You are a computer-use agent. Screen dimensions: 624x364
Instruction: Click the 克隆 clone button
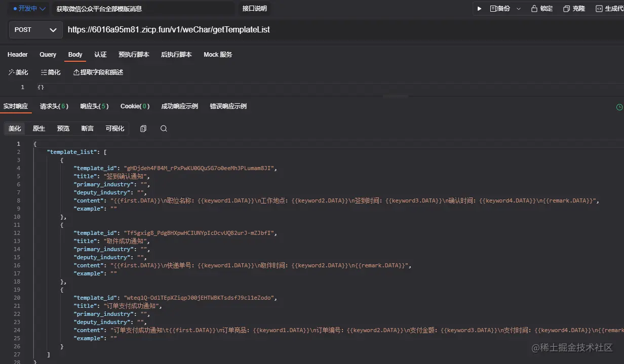point(574,9)
